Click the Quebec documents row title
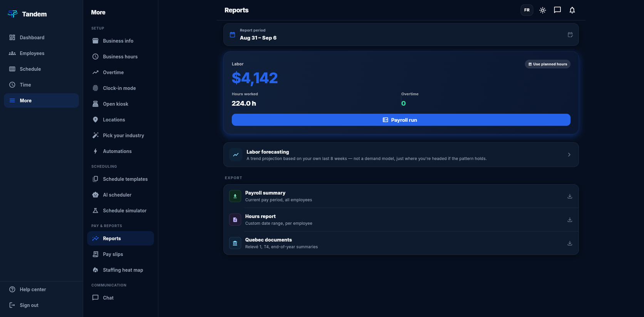This screenshot has height=317, width=644. point(268,240)
